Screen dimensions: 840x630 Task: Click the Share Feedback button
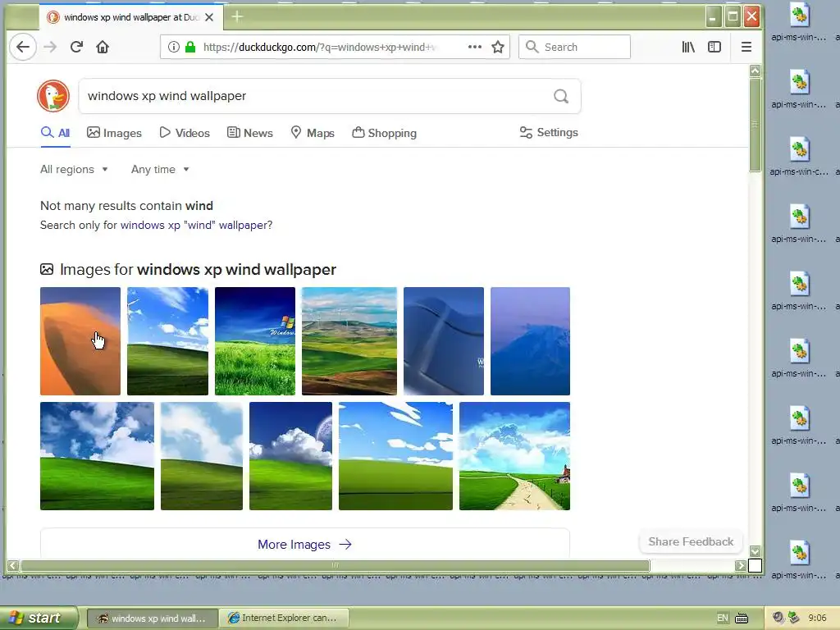[x=691, y=541]
